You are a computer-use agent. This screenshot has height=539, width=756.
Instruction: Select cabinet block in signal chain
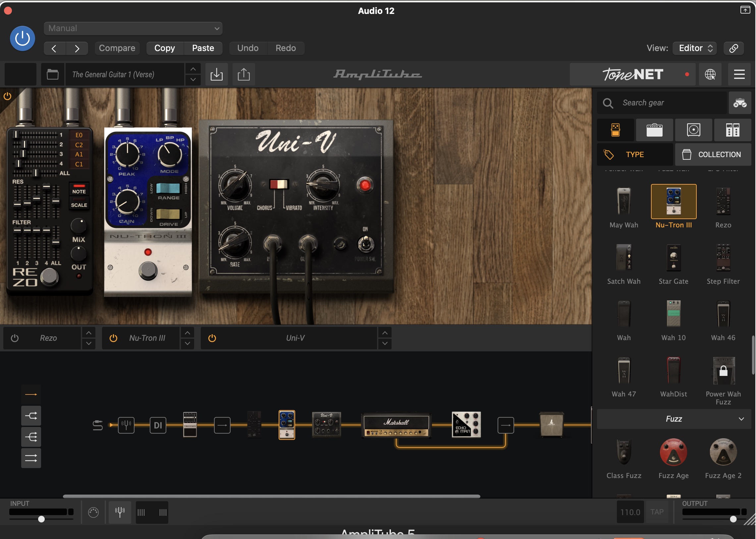pyautogui.click(x=551, y=425)
